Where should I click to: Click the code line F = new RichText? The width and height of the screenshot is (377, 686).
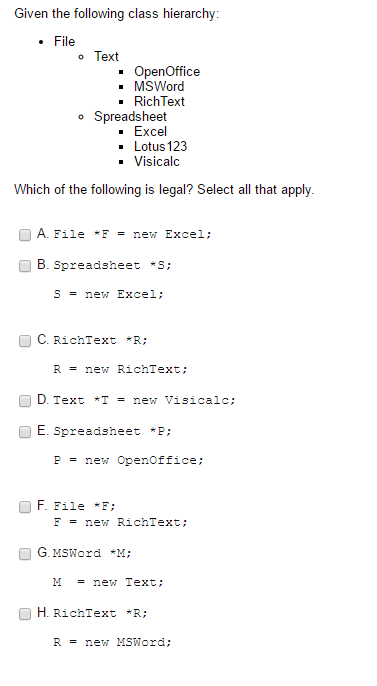point(120,522)
